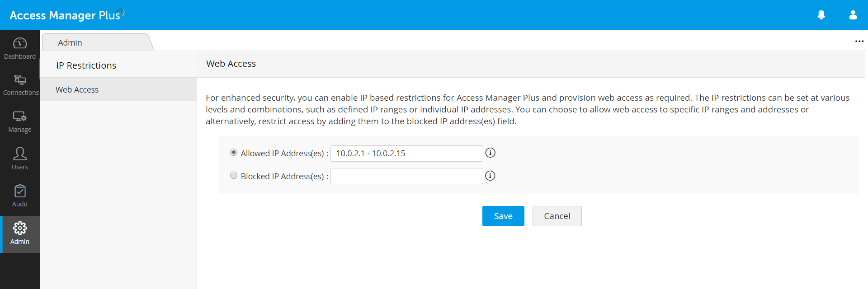
Task: Open the user profile icon
Action: tap(853, 15)
